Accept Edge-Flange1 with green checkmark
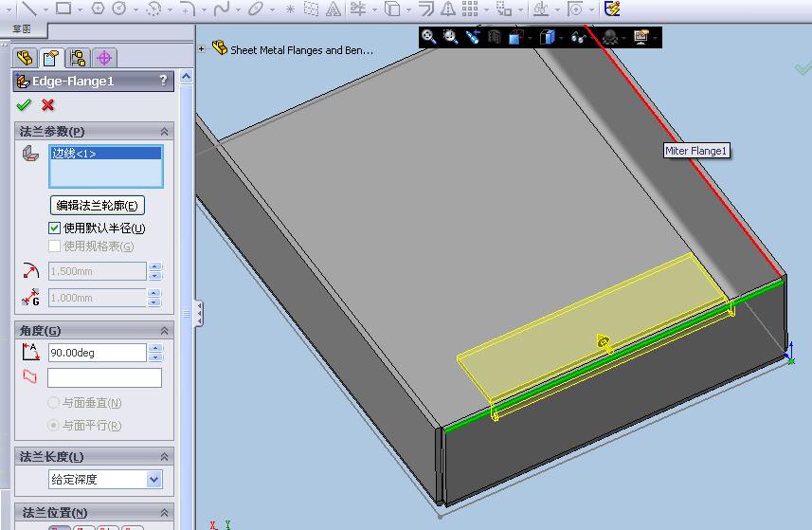812x530 pixels. point(24,105)
